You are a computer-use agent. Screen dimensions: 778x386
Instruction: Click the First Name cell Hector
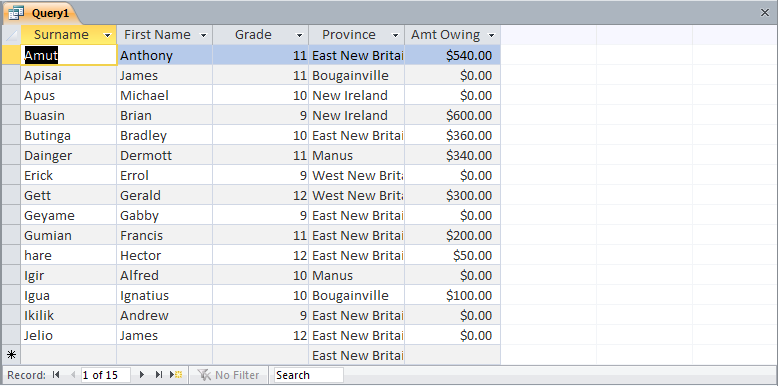coord(165,256)
